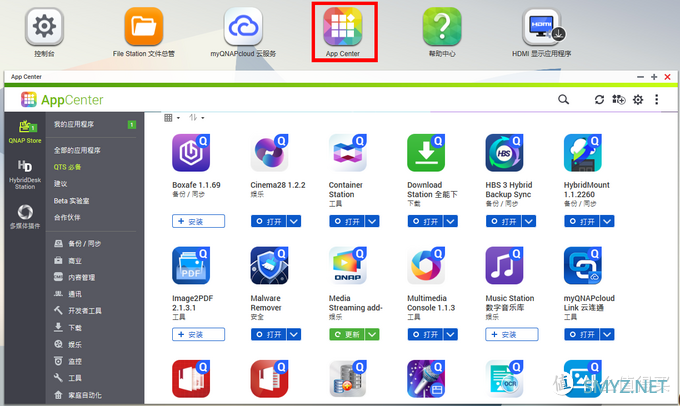Expand Download Station open dropdown arrow
This screenshot has height=406, width=680.
click(451, 221)
